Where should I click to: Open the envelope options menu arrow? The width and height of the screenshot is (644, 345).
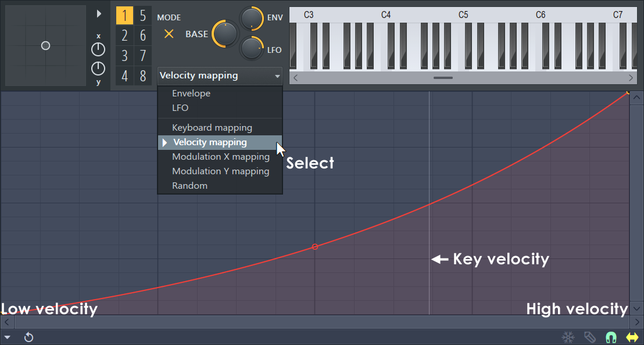8,337
